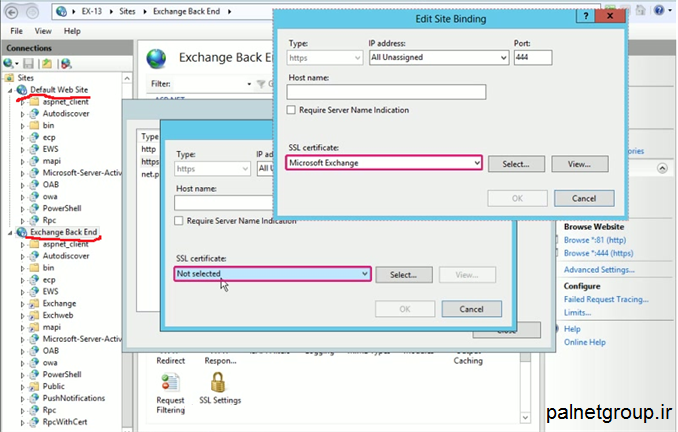
Task: Open the IP address All Unassigned dropdown
Action: pos(503,58)
